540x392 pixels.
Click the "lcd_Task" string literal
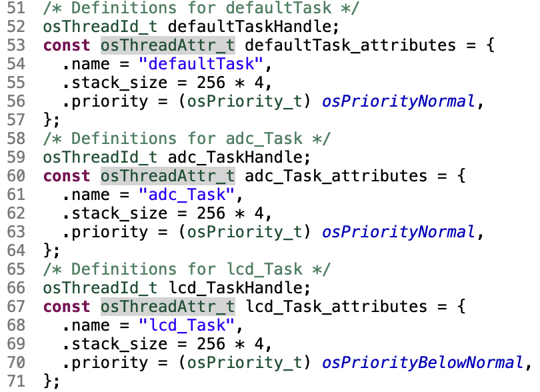click(x=187, y=326)
